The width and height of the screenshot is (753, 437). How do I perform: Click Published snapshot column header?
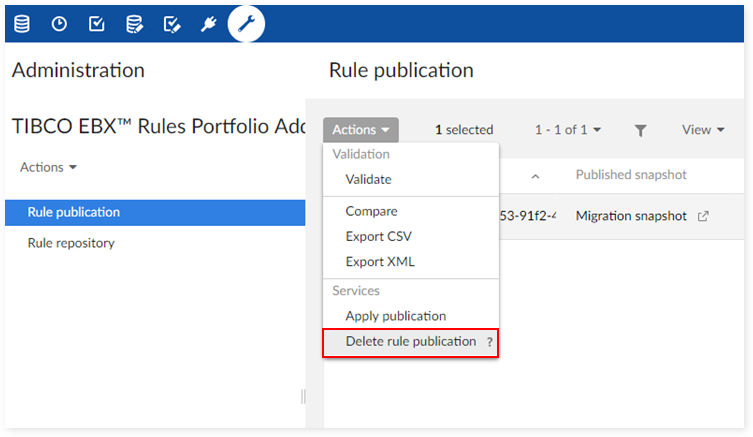tap(631, 175)
